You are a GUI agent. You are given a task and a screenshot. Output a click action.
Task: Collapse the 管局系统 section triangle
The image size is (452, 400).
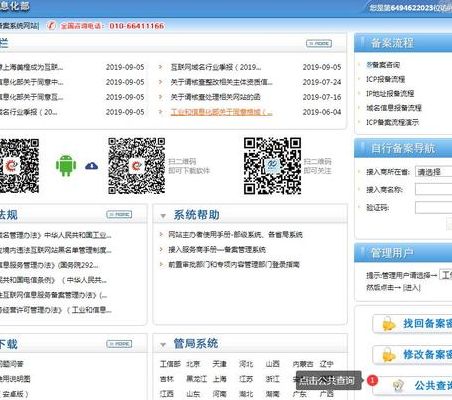coord(163,344)
